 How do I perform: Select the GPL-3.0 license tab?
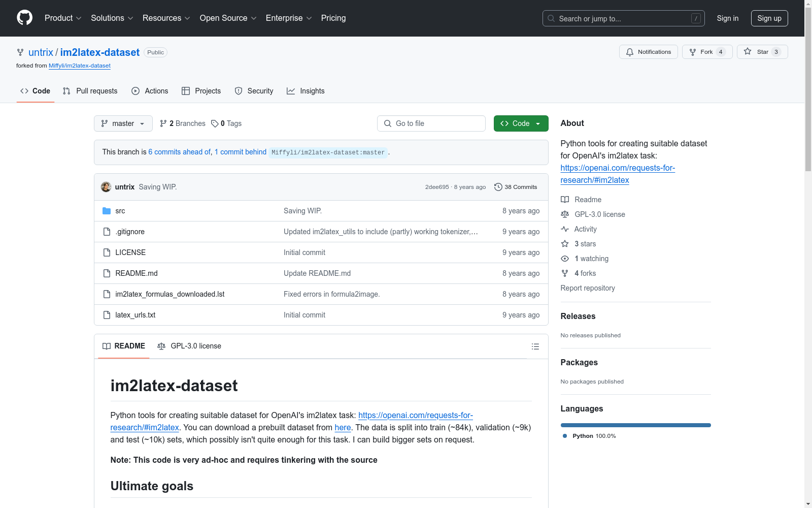(x=189, y=346)
